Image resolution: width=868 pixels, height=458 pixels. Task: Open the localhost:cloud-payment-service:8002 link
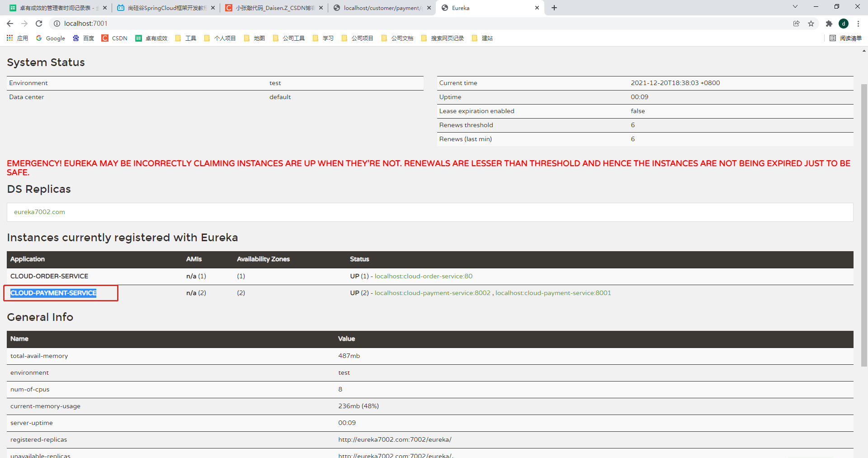[x=433, y=293]
